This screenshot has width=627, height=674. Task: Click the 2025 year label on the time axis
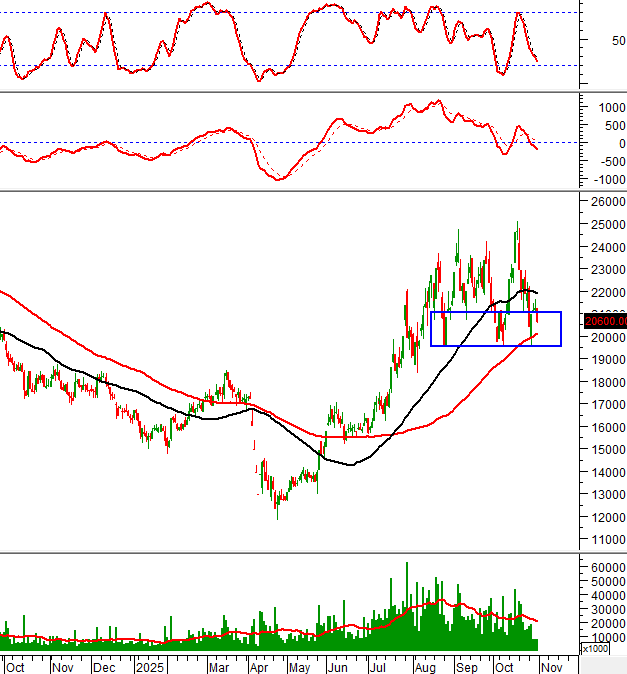click(149, 665)
